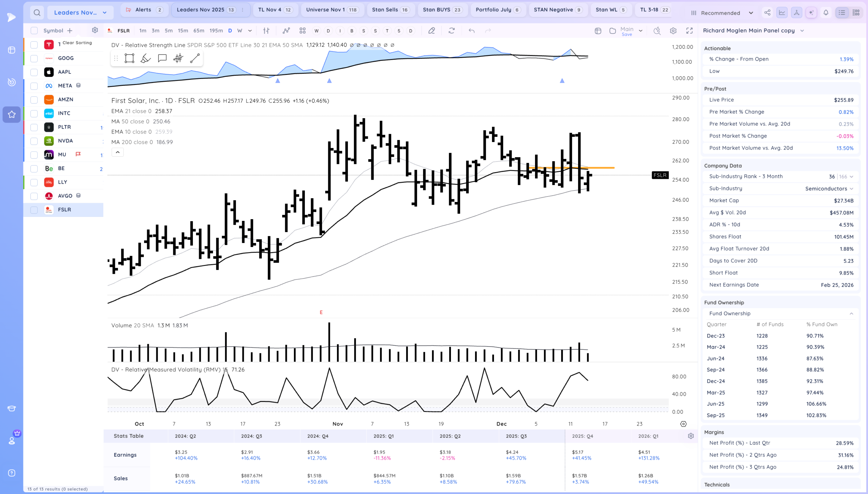The image size is (868, 494).
Task: Click the undo arrow in the toolbar
Action: tap(471, 31)
